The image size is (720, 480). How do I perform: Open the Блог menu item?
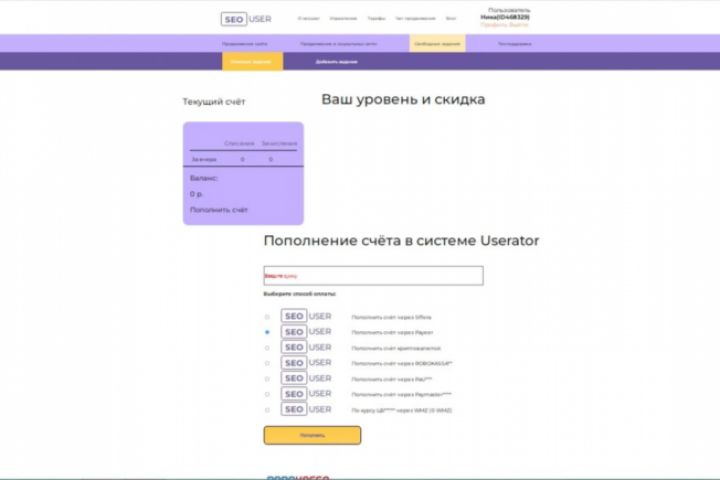[x=451, y=18]
